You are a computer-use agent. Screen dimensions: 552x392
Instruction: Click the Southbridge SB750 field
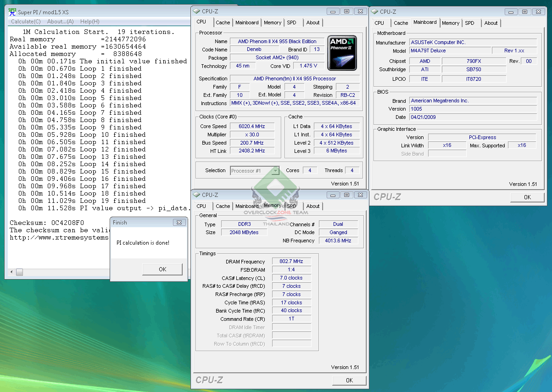(474, 69)
